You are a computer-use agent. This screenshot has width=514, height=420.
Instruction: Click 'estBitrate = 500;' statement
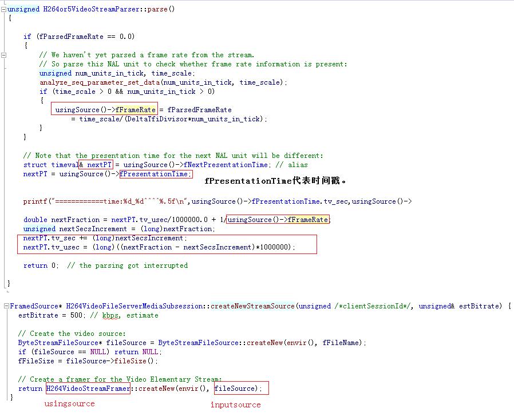click(52, 315)
